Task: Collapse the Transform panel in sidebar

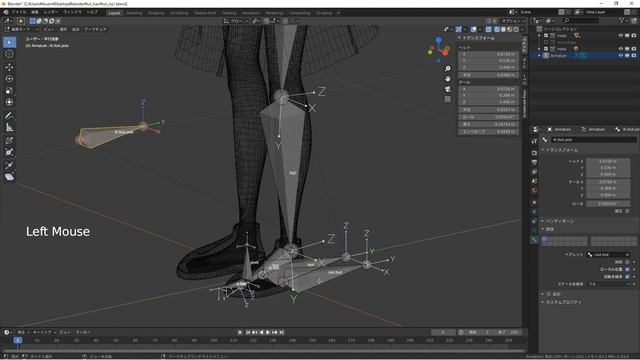Action: [x=460, y=38]
